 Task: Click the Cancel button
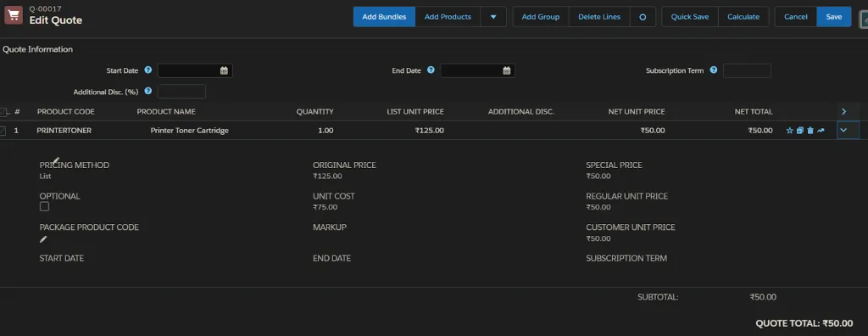click(796, 17)
